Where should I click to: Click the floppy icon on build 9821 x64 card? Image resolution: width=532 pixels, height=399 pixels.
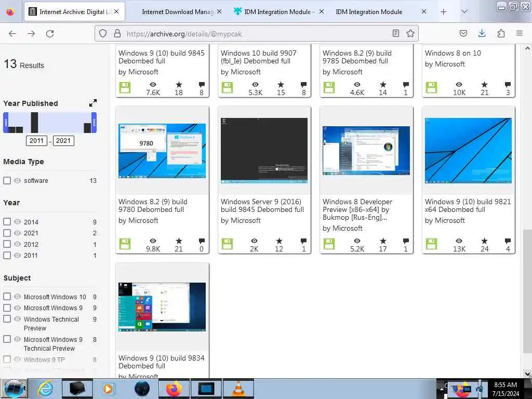pos(432,244)
